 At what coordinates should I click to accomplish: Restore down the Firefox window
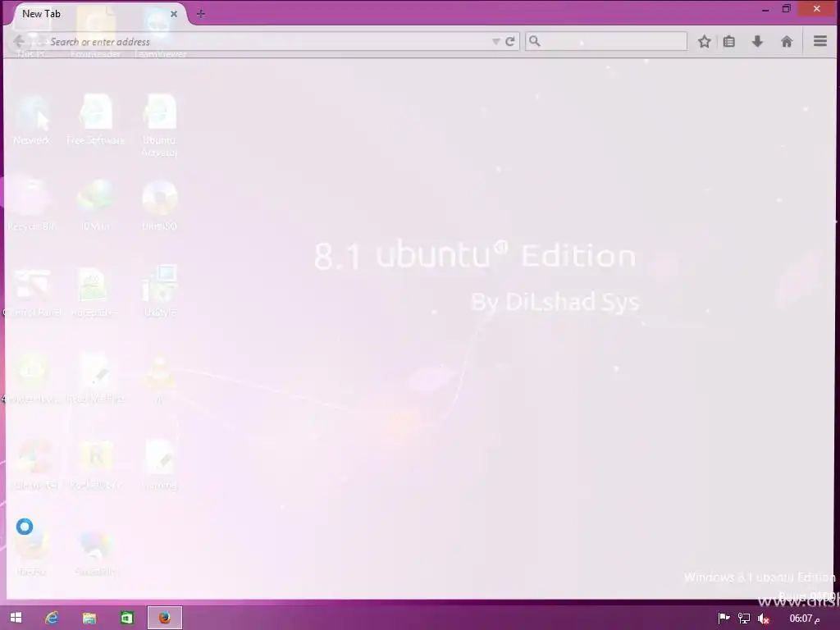coord(786,8)
